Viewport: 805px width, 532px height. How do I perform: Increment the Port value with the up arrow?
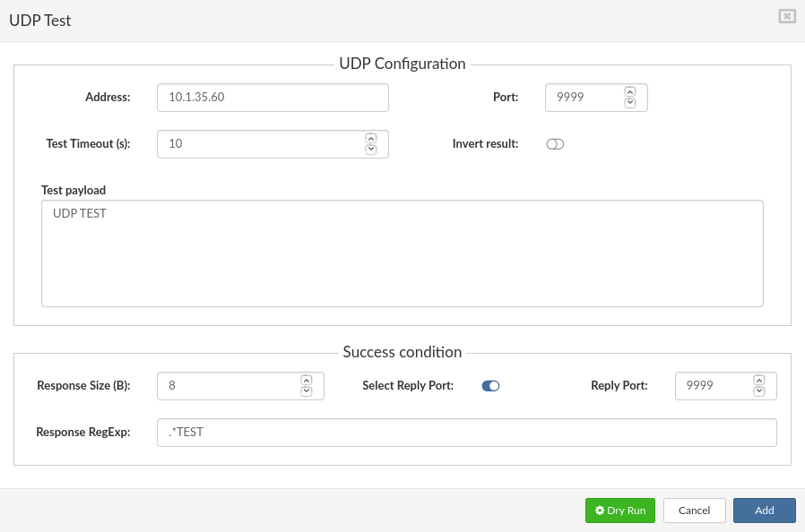coord(630,92)
